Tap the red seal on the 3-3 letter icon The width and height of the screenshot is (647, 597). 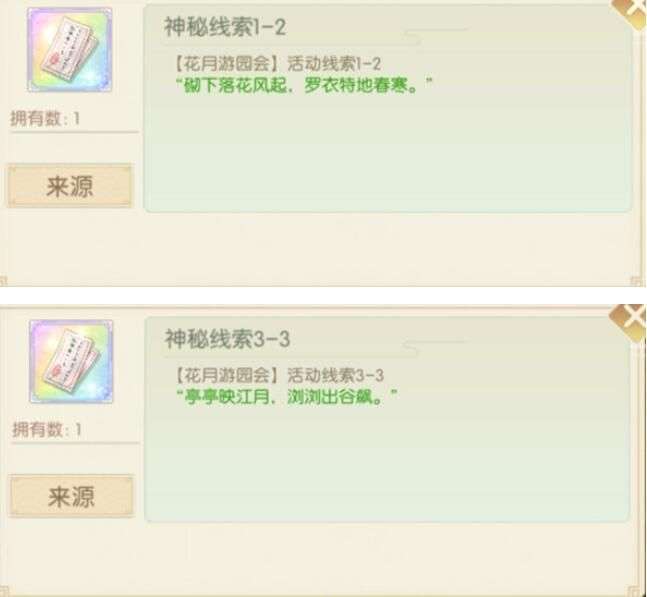click(x=56, y=372)
